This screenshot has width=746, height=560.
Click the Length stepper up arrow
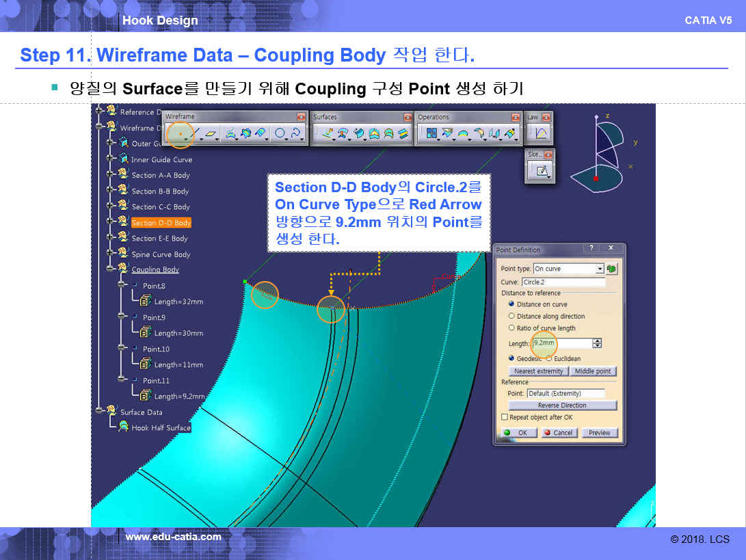coord(598,341)
